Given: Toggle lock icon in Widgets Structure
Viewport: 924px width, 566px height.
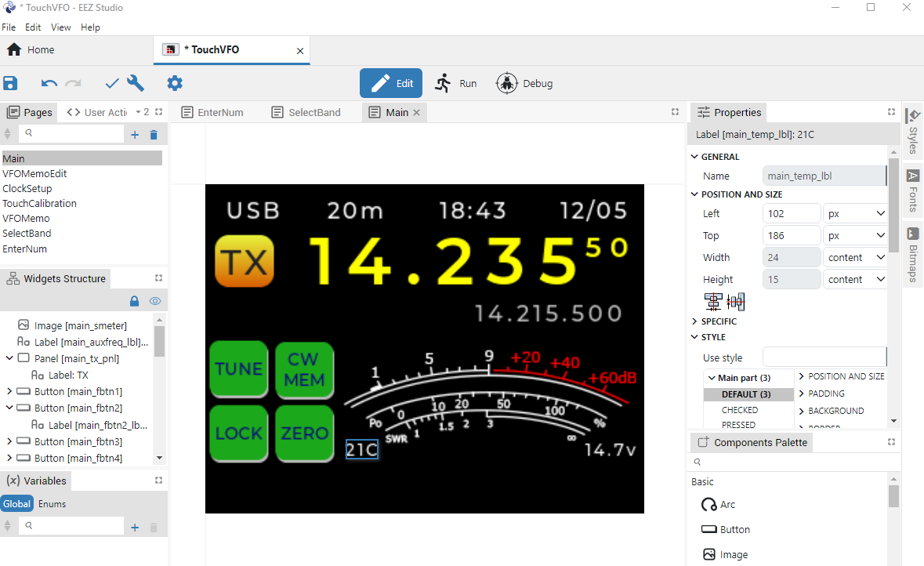Looking at the screenshot, I should [134, 301].
